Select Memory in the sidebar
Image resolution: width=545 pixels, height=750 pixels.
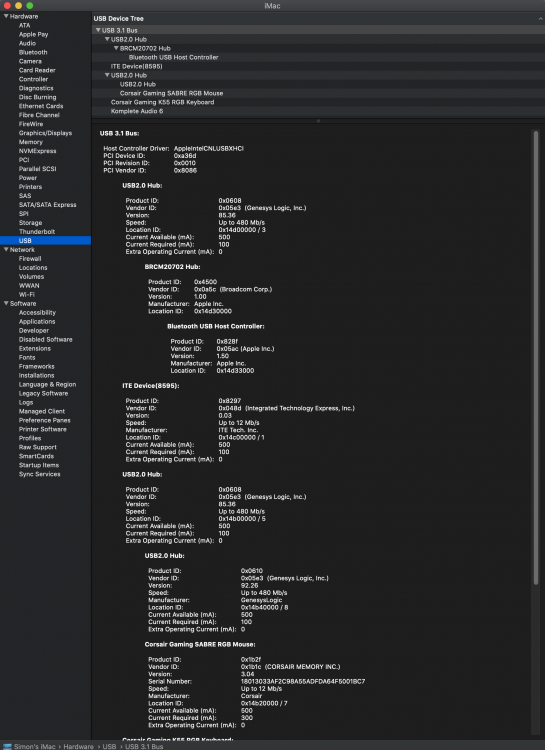[x=31, y=142]
